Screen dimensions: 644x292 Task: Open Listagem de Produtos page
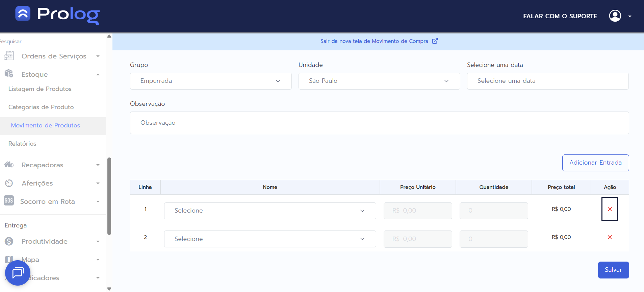point(40,89)
